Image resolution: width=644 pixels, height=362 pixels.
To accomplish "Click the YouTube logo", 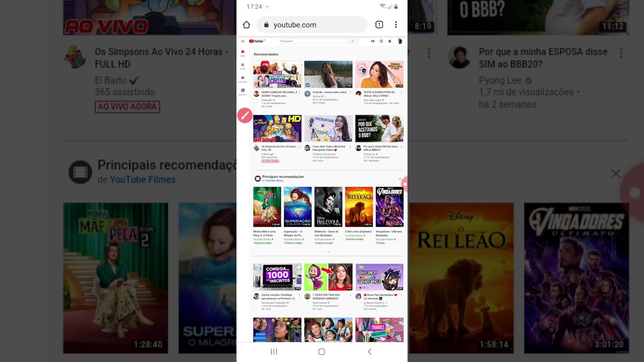I will pyautogui.click(x=257, y=41).
